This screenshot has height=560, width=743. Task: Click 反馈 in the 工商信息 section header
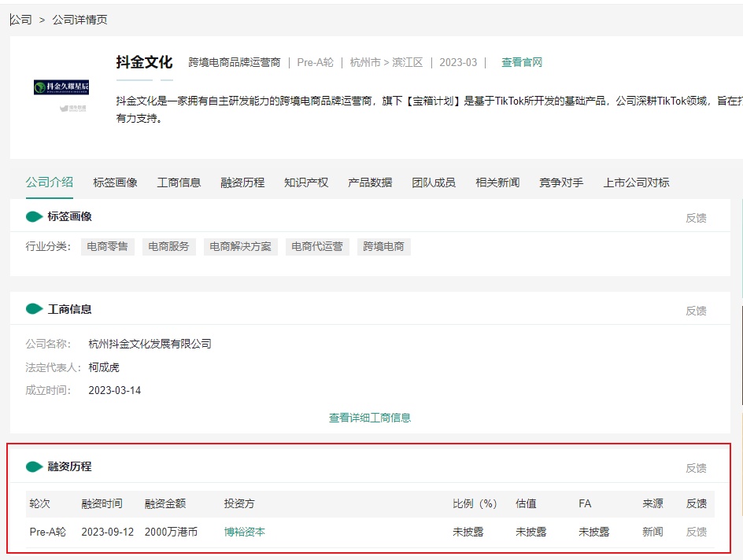tap(696, 311)
